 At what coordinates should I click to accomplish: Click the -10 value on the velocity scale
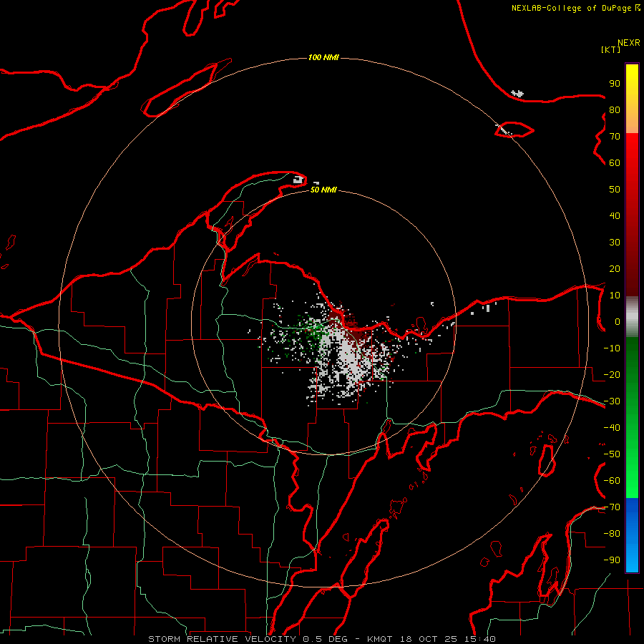(612, 348)
